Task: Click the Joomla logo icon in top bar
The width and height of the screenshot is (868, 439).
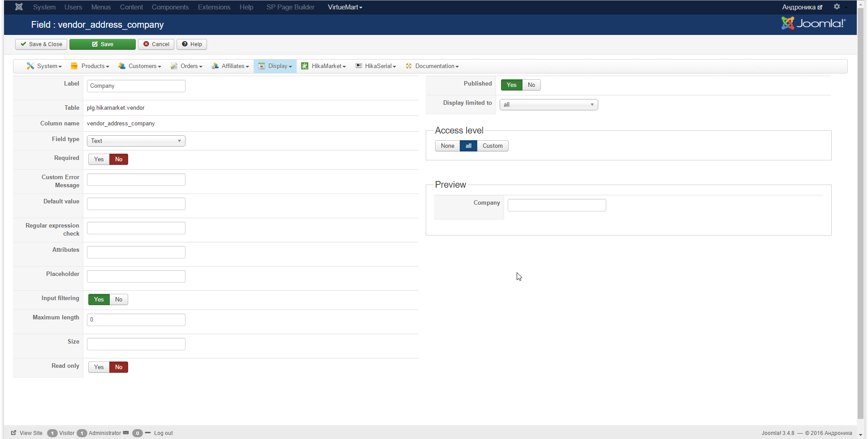Action: click(19, 7)
